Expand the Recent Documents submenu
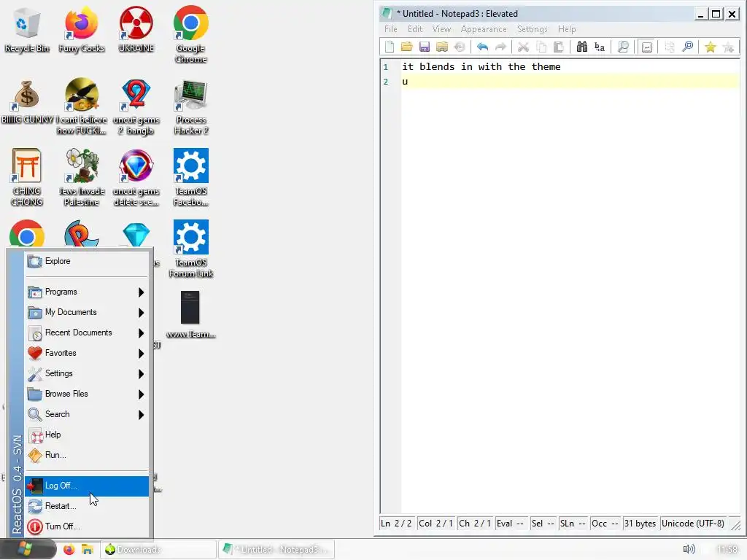The height and width of the screenshot is (560, 747). (x=87, y=332)
